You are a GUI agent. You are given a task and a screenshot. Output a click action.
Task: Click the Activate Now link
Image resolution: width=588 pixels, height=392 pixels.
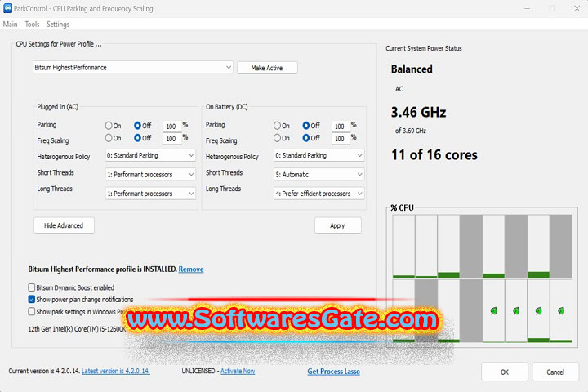(238, 371)
